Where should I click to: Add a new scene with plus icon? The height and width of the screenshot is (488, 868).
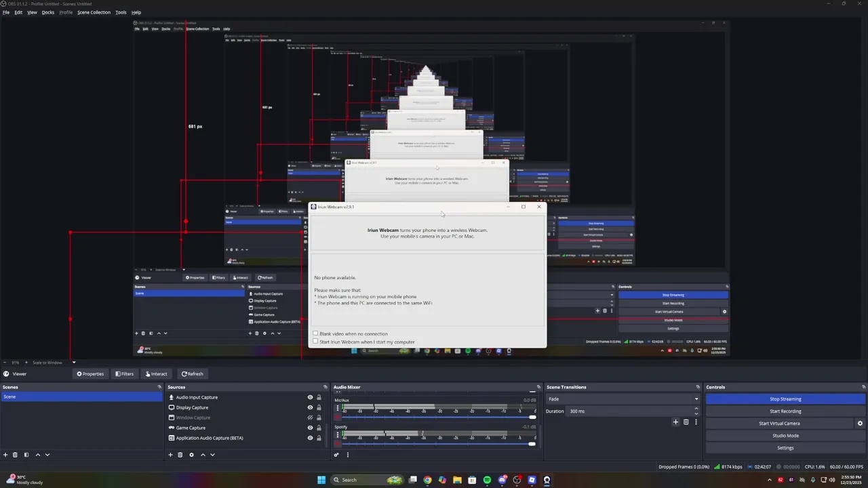(5, 455)
